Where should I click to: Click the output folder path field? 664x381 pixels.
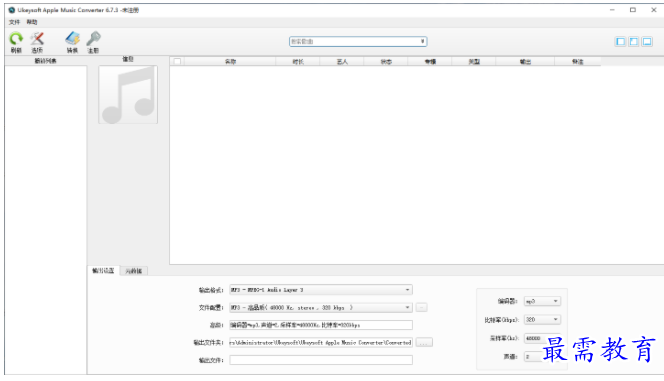click(x=321, y=342)
